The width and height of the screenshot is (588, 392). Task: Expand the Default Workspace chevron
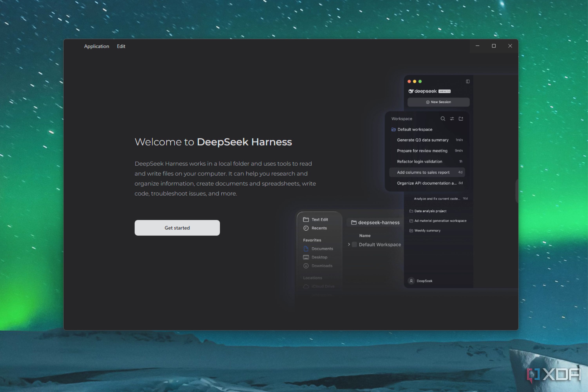[x=349, y=244]
